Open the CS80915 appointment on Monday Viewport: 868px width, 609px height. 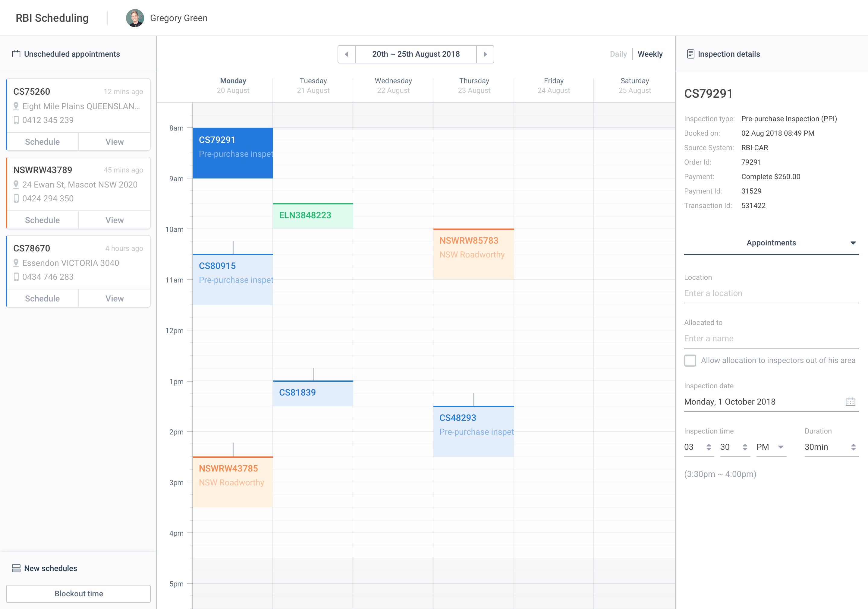(x=232, y=280)
